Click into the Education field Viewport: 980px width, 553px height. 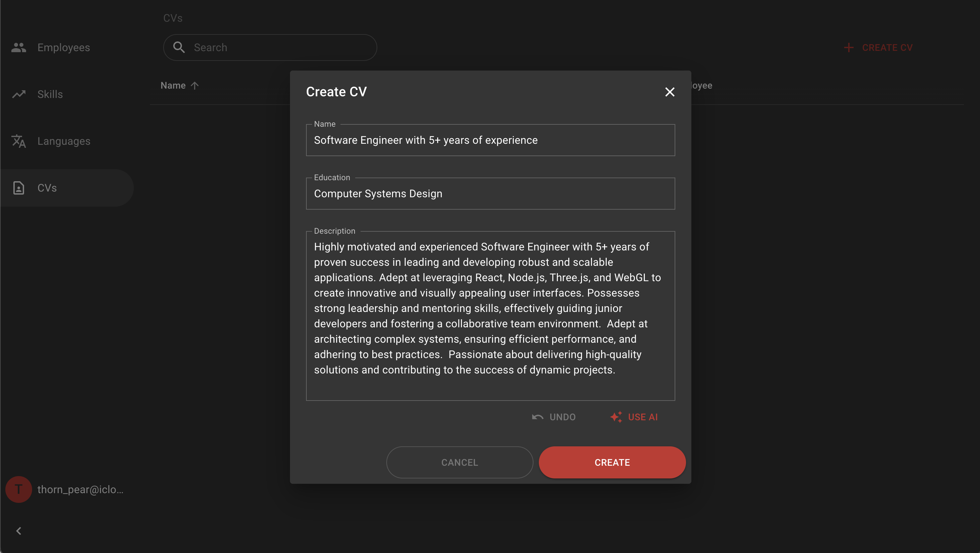(x=490, y=194)
